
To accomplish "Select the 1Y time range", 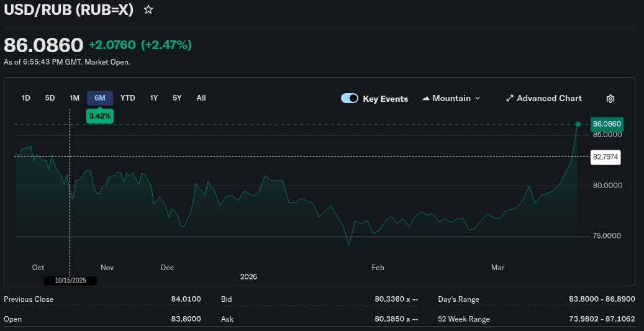I will [x=153, y=98].
